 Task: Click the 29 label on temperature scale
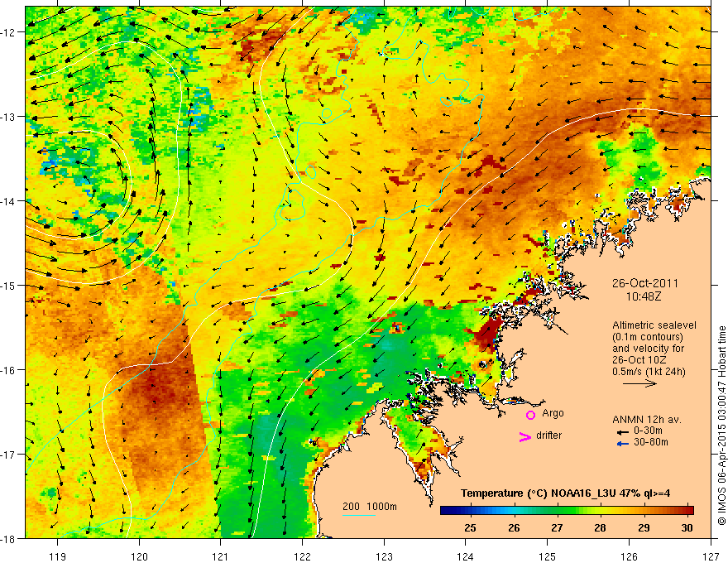(x=644, y=527)
